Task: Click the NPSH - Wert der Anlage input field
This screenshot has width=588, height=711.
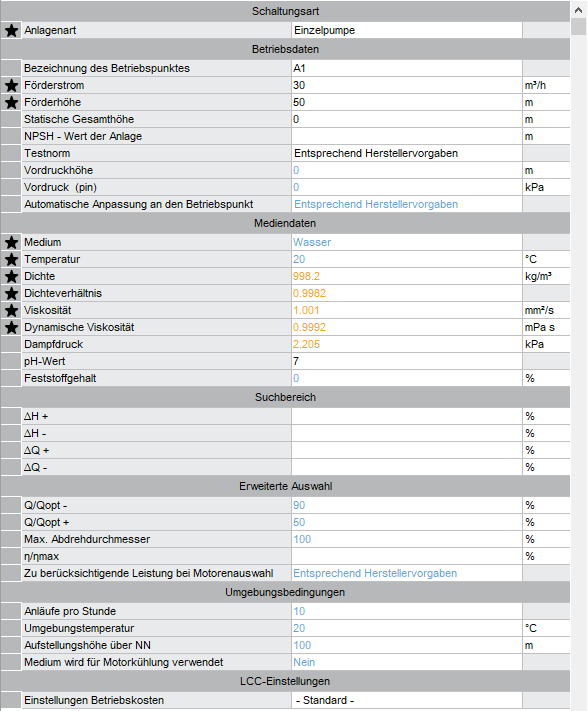Action: pos(407,136)
